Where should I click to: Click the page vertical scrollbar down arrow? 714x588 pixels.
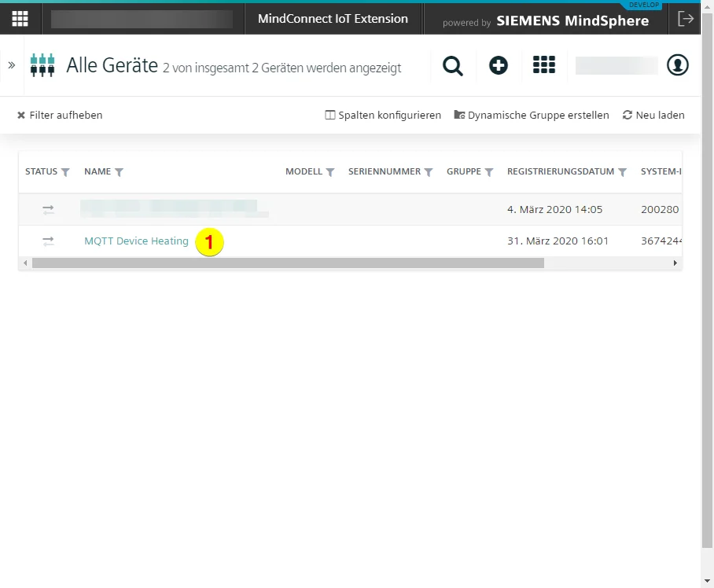[707, 581]
